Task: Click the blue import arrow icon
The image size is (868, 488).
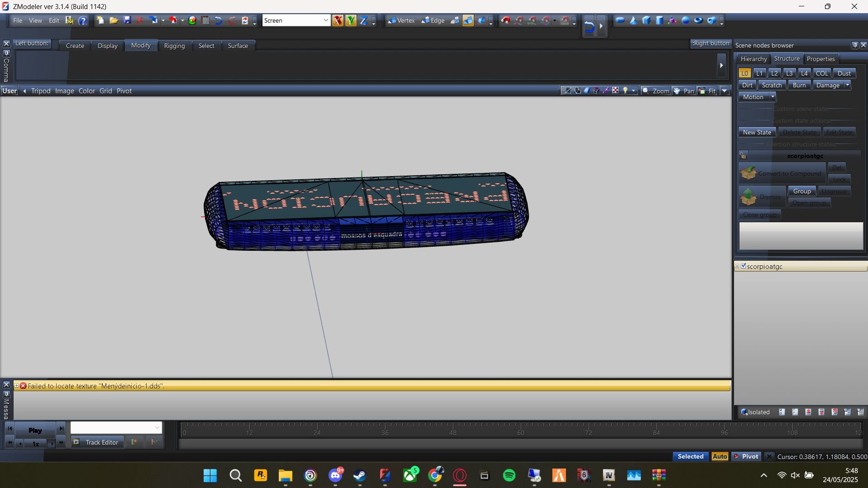Action: pyautogui.click(x=154, y=20)
